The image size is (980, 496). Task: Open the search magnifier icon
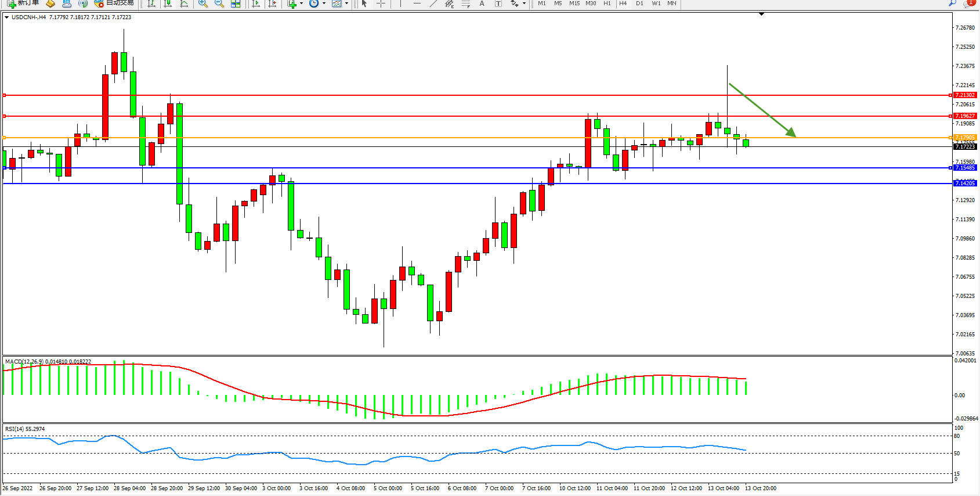[x=952, y=3]
